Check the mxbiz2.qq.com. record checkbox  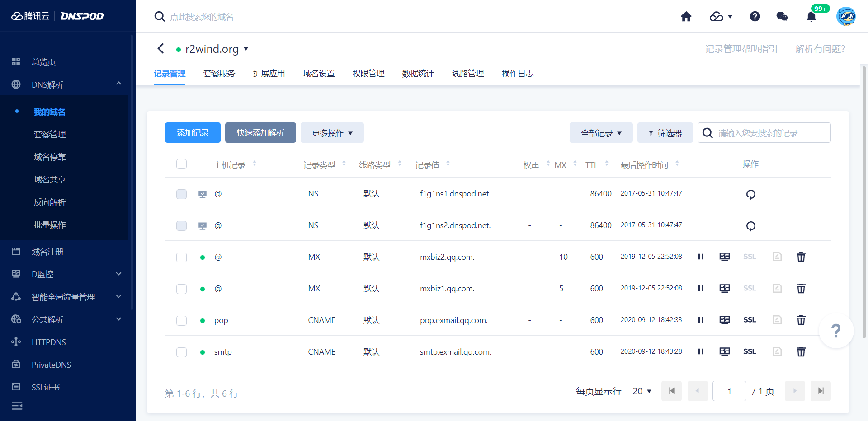[x=181, y=257]
